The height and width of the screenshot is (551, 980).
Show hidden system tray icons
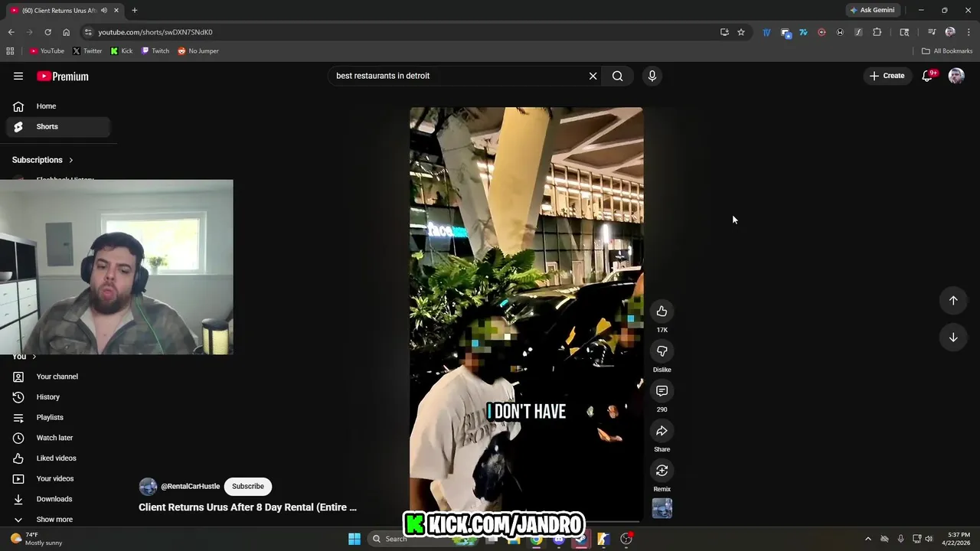click(x=867, y=539)
